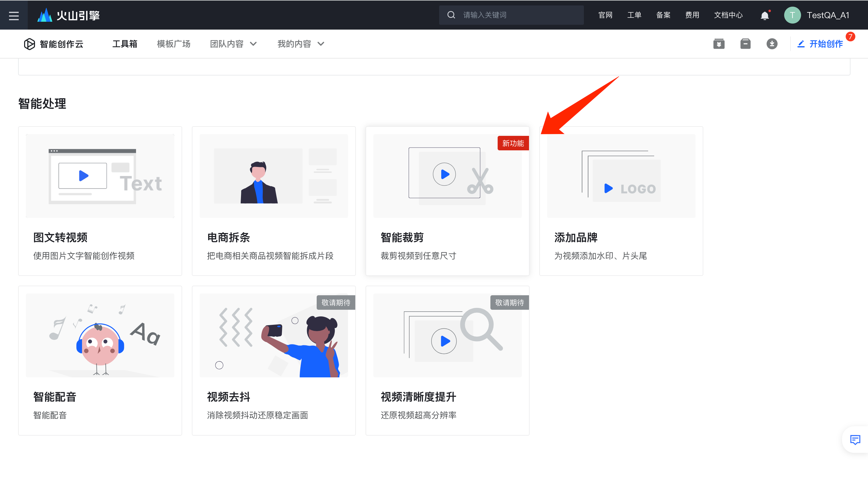Open 备案 in the top bar
Image resolution: width=868 pixels, height=477 pixels.
[663, 15]
